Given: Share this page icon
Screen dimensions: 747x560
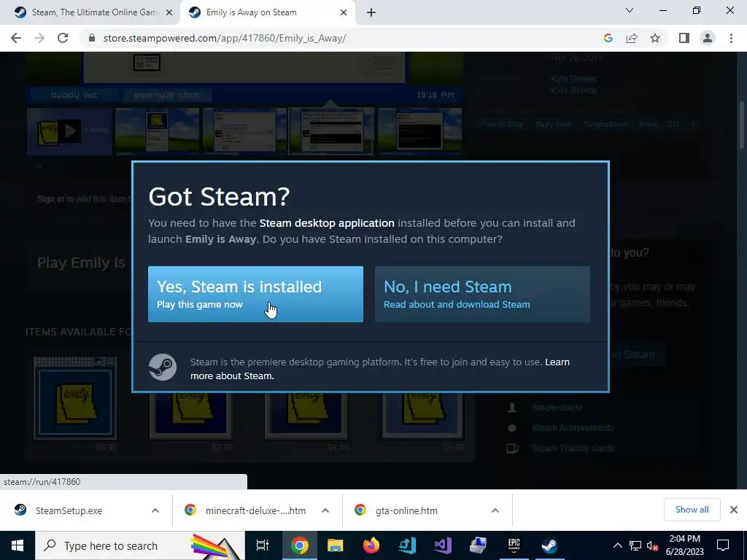Looking at the screenshot, I should pos(632,38).
